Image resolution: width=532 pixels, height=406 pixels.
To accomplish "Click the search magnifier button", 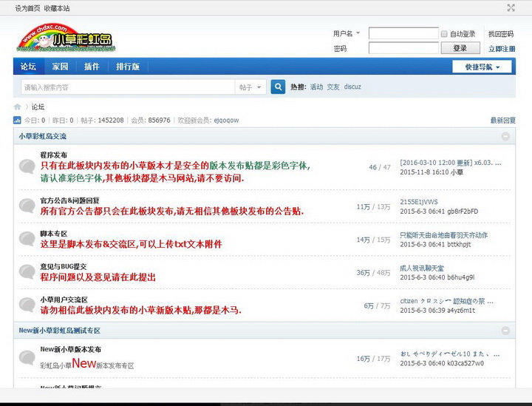I will (x=278, y=87).
